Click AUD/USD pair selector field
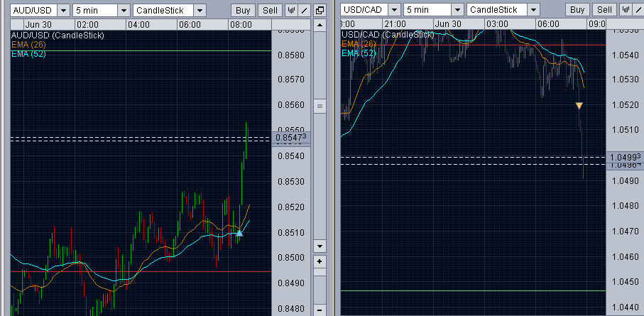 click(34, 10)
